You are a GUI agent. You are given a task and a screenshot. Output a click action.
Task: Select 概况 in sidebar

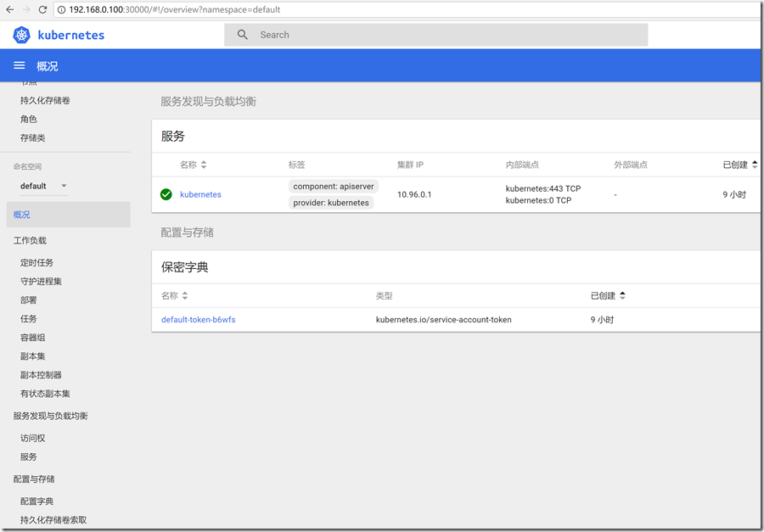(68, 215)
